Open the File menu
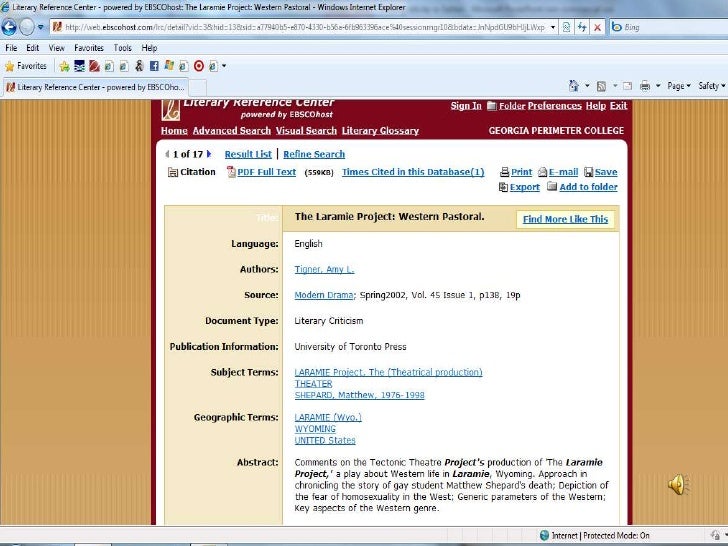The height and width of the screenshot is (546, 728). (11, 48)
